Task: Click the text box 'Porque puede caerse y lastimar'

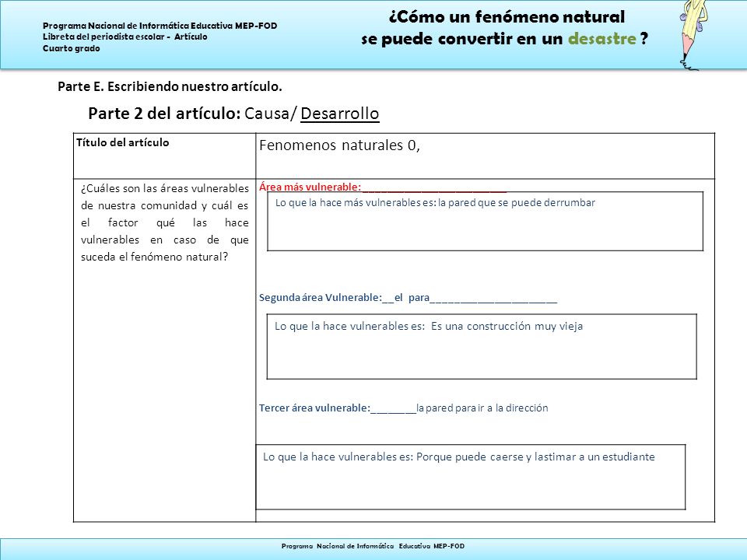Action: click(x=471, y=477)
